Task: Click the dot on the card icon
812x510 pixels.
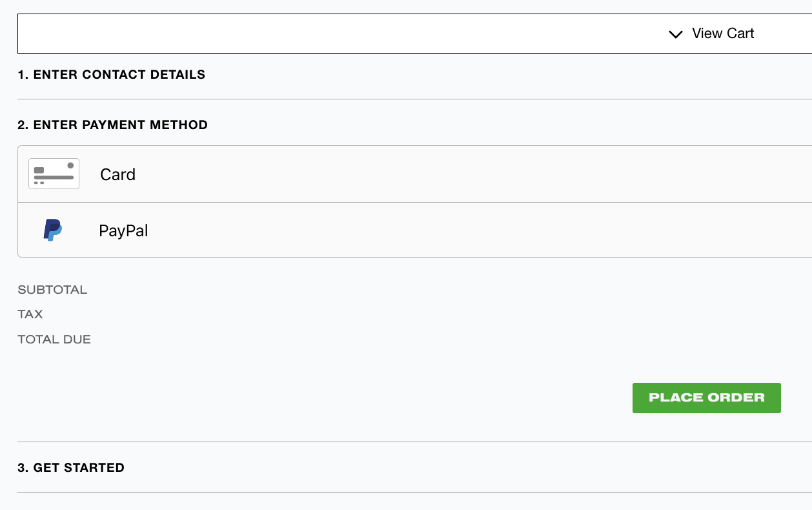Action: (x=70, y=165)
